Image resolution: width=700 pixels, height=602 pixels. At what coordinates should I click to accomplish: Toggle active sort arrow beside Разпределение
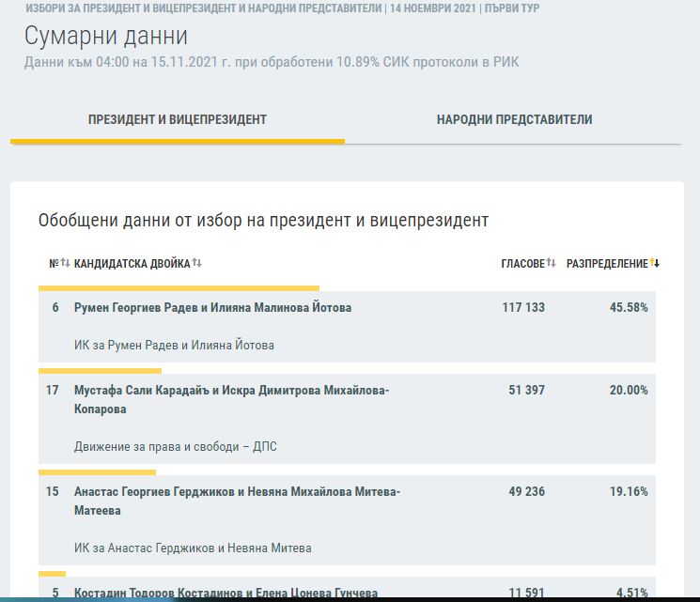pyautogui.click(x=655, y=264)
